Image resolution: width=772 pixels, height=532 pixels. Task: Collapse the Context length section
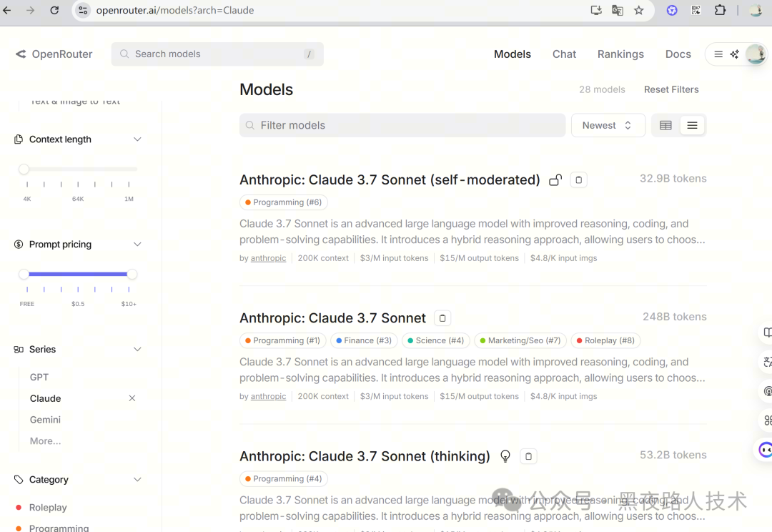point(137,139)
